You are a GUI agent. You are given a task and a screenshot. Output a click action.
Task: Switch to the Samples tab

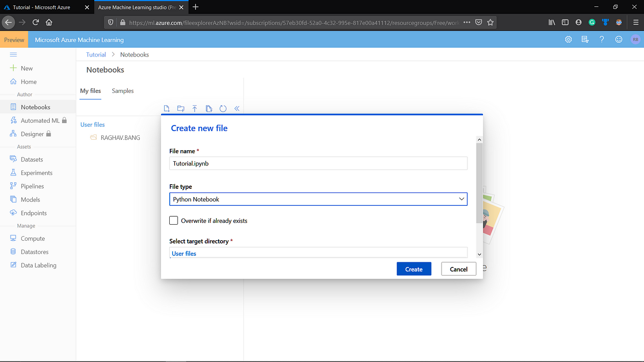[x=123, y=91]
